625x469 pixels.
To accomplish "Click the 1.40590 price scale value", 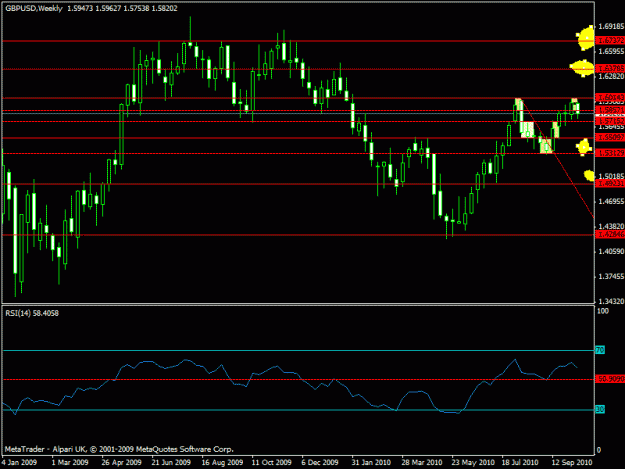I will click(x=611, y=251).
